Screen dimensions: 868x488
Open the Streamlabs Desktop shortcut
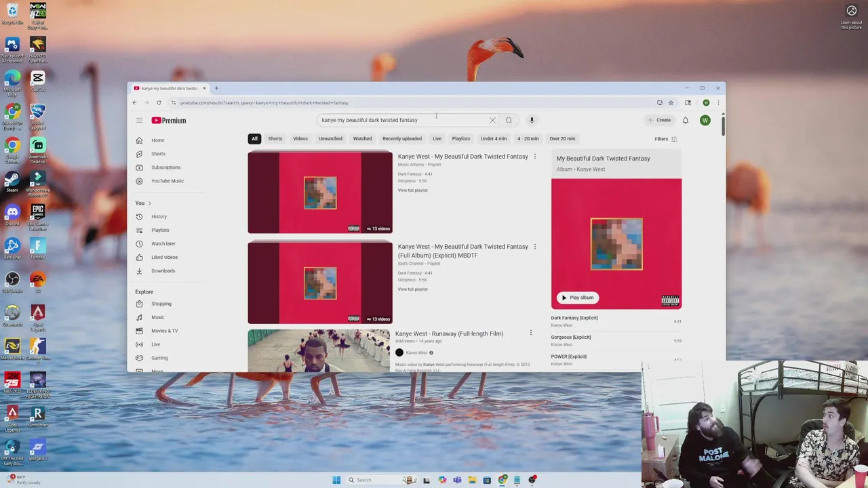pyautogui.click(x=38, y=150)
